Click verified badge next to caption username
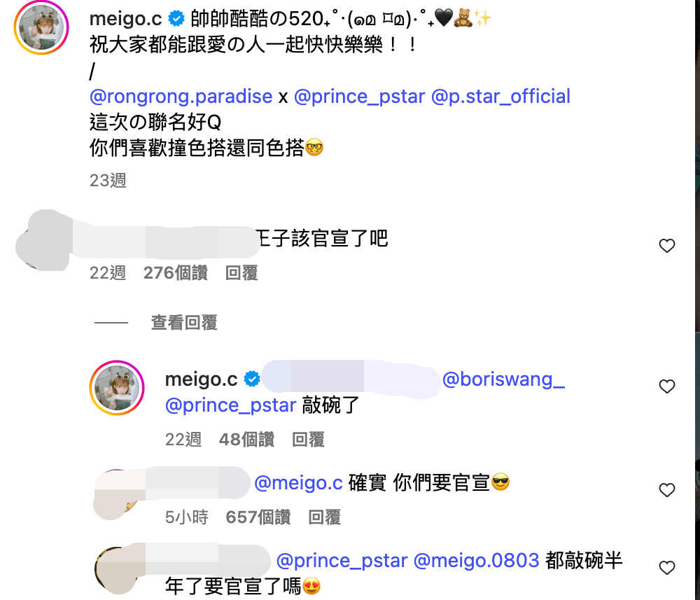Screen dimensions: 700x600 tap(176, 19)
